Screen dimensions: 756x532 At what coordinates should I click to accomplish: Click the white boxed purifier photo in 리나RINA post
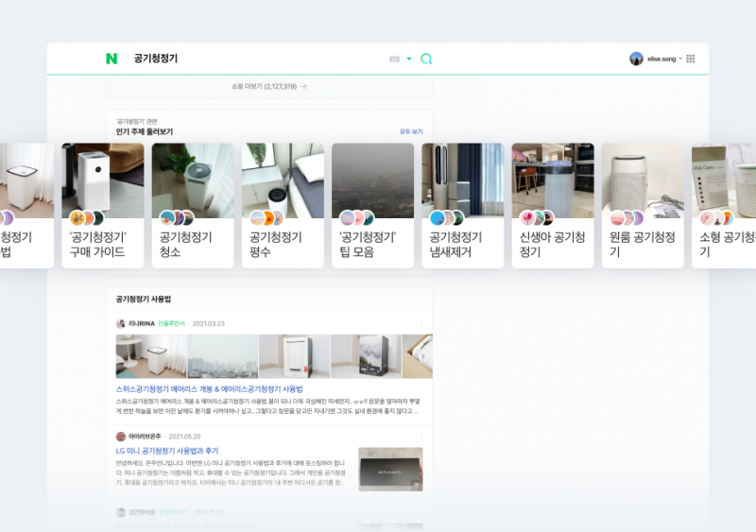tap(295, 356)
